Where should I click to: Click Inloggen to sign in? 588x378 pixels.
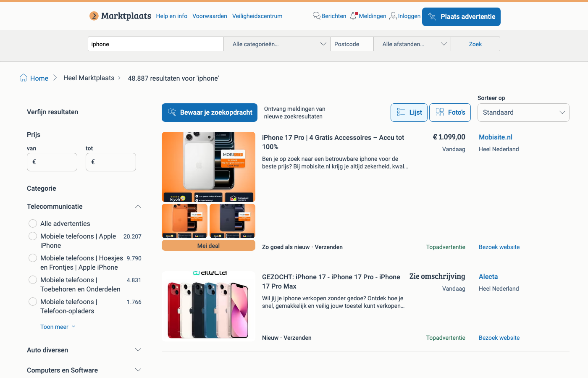point(405,16)
